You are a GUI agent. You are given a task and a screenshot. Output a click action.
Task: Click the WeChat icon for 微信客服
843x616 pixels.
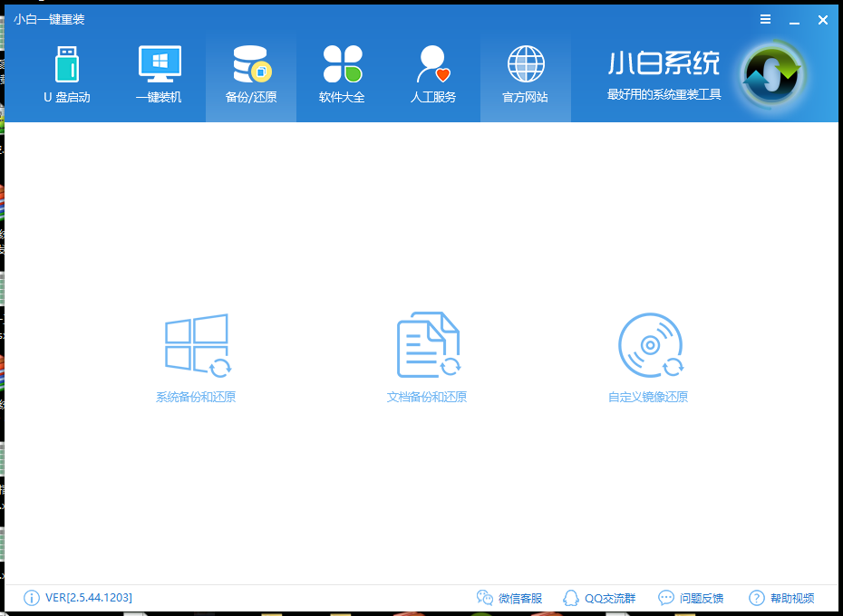pyautogui.click(x=486, y=598)
